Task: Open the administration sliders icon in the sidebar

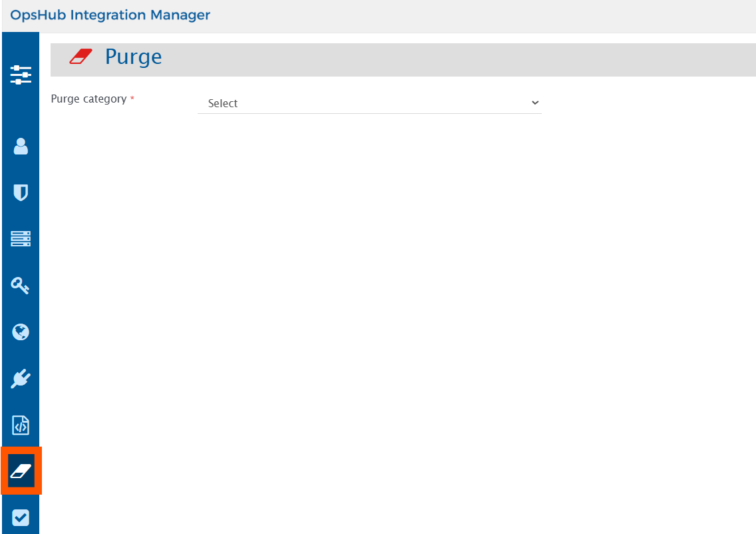Action: coord(21,75)
